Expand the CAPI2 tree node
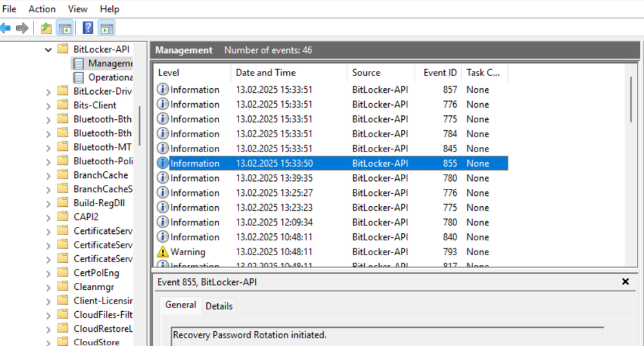The width and height of the screenshot is (644, 346). click(x=48, y=218)
